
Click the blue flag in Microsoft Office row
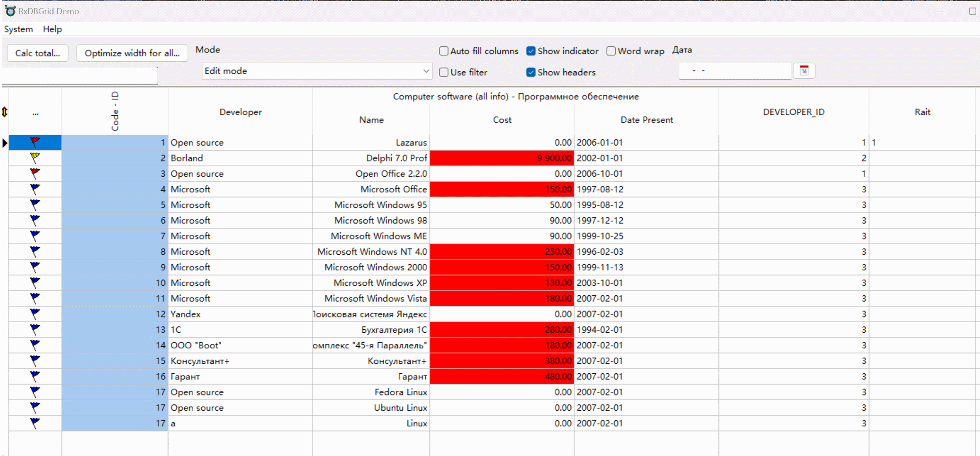point(35,189)
